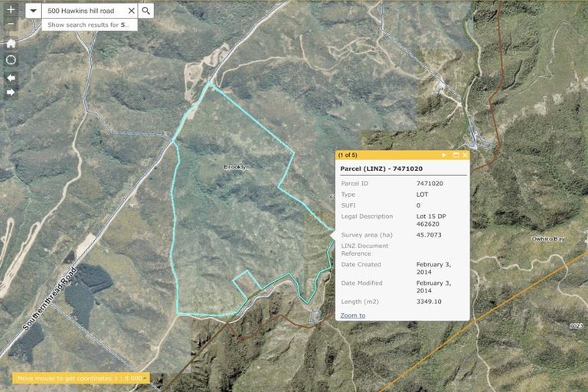The width and height of the screenshot is (588, 392).
Task: Open the search source dropdown arrow
Action: click(x=34, y=11)
